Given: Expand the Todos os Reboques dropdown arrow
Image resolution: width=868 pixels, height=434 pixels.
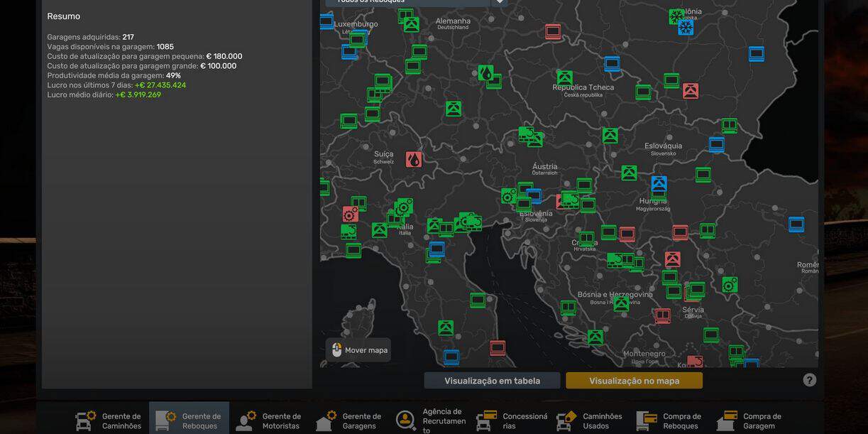Looking at the screenshot, I should [500, 2].
